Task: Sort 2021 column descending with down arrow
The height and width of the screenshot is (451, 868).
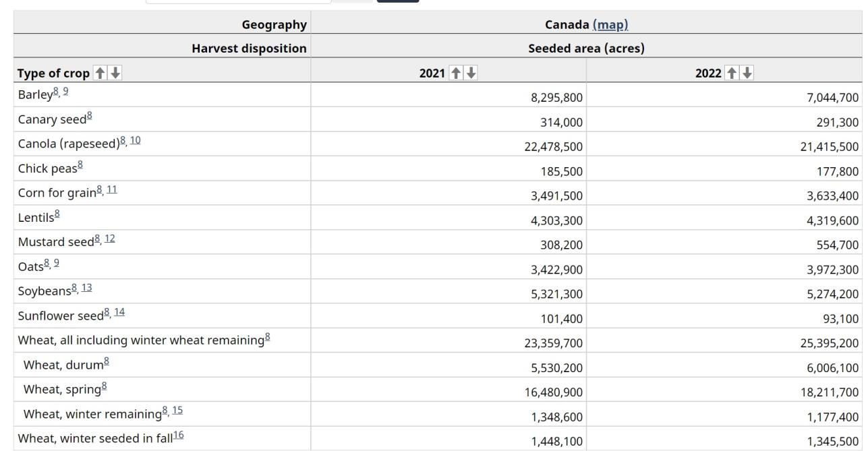Action: 470,73
